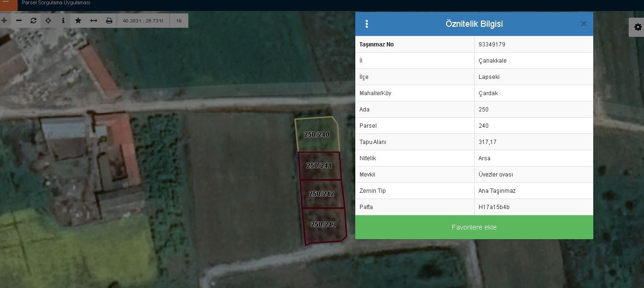Screen dimensions: 644x288
Task: Open favorites with the star icon
Action: point(78,21)
